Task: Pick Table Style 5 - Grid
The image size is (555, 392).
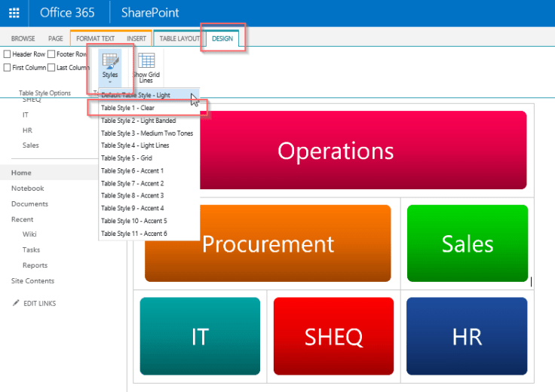Action: click(127, 158)
